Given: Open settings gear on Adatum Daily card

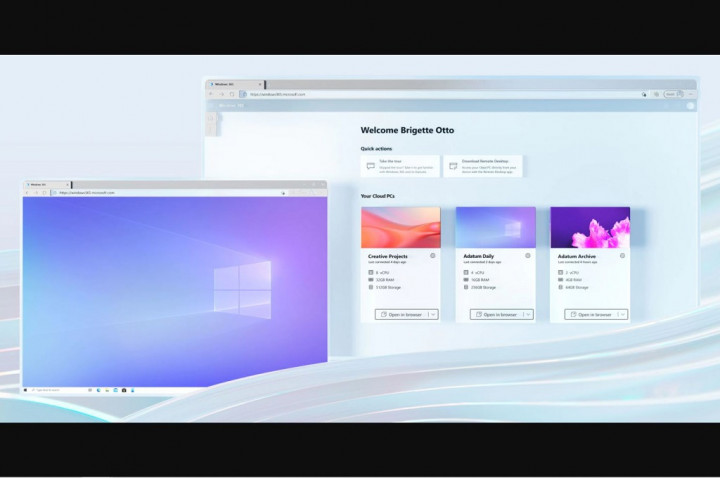Looking at the screenshot, I should pyautogui.click(x=528, y=256).
